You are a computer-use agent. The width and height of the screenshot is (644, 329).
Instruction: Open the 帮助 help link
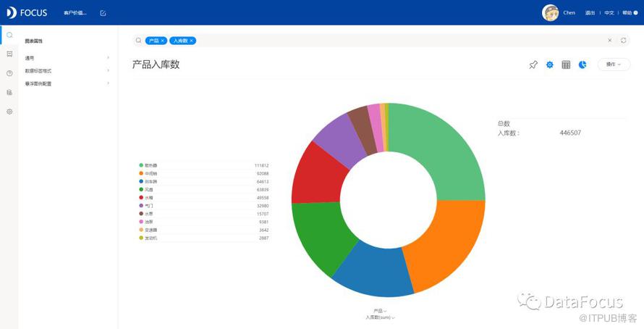pyautogui.click(x=627, y=13)
